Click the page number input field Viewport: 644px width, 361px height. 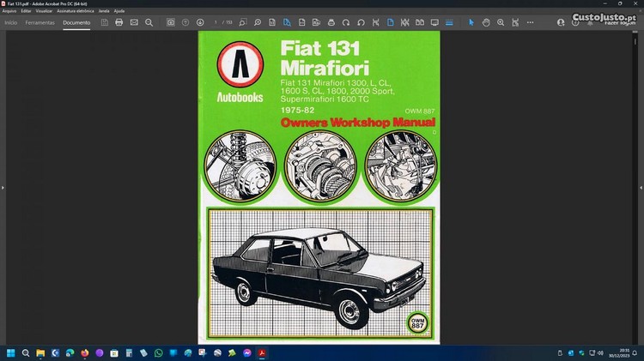click(216, 22)
